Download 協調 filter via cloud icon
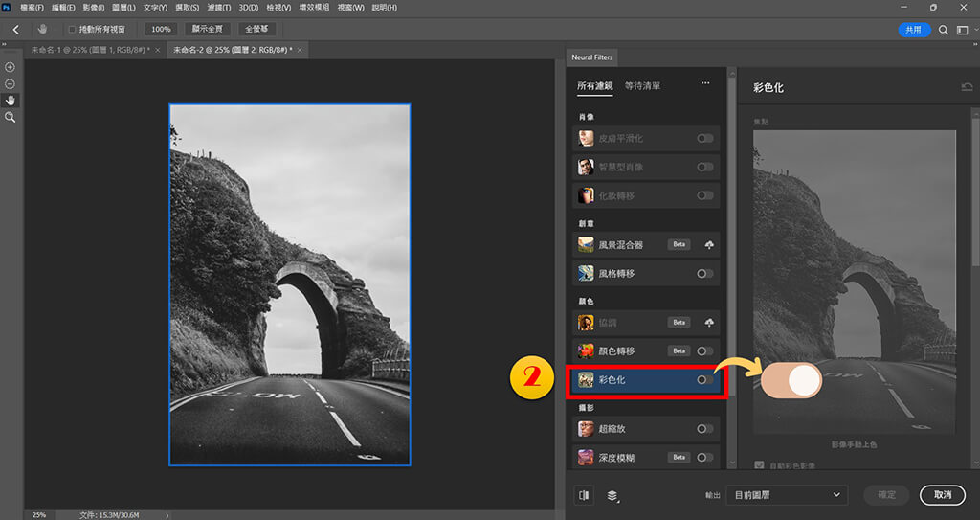Screen dimensions: 980x520 tap(709, 323)
